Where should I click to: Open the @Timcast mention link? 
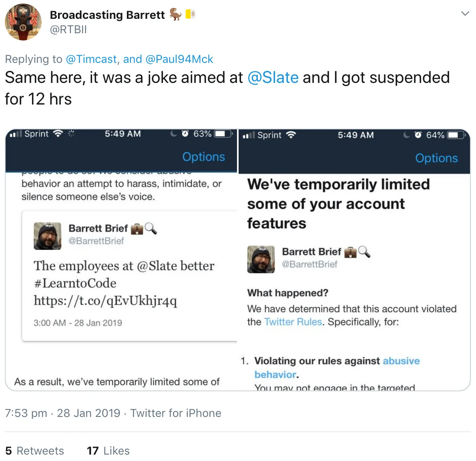91,59
